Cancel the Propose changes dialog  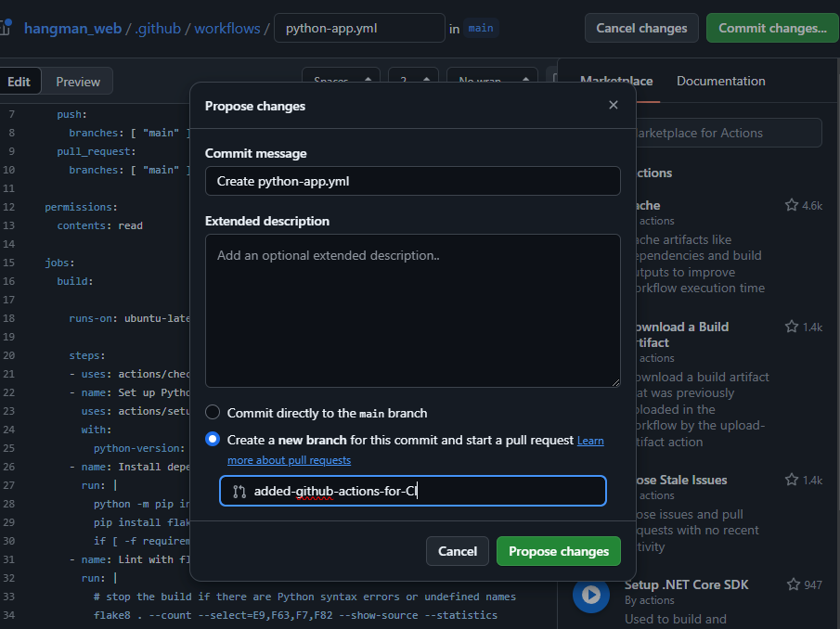coord(457,551)
